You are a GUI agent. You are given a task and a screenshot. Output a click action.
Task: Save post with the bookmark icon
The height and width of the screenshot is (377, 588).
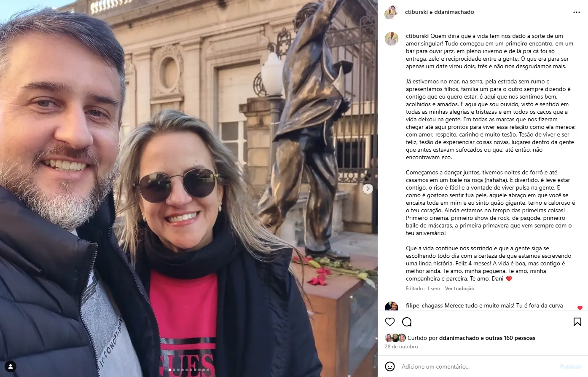[x=577, y=322]
